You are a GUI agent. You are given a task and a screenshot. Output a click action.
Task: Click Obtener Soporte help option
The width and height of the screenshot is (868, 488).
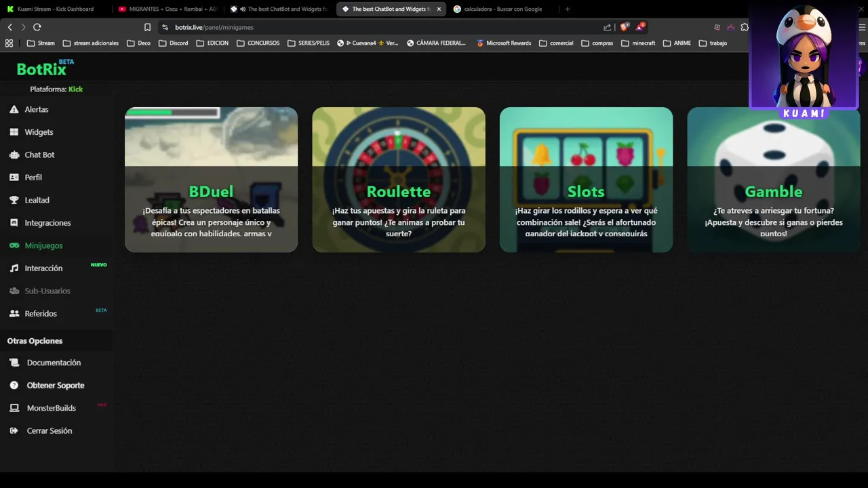click(x=56, y=386)
